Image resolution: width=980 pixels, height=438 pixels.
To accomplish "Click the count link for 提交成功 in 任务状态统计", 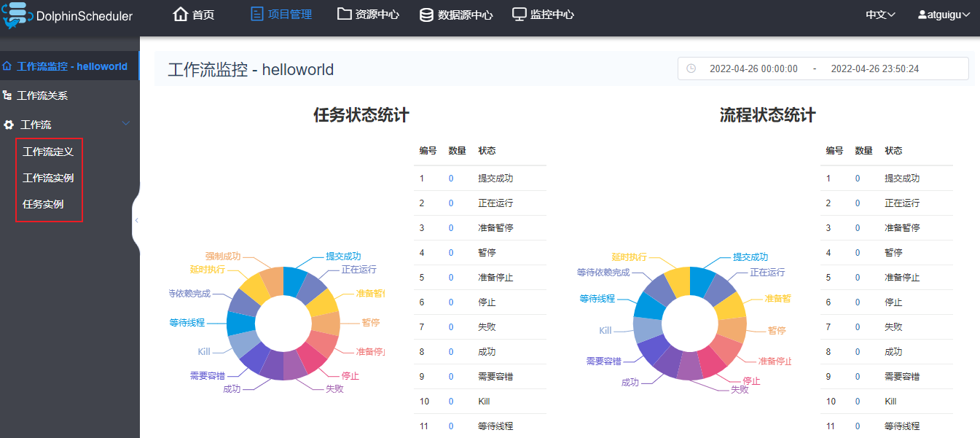I will [x=451, y=179].
